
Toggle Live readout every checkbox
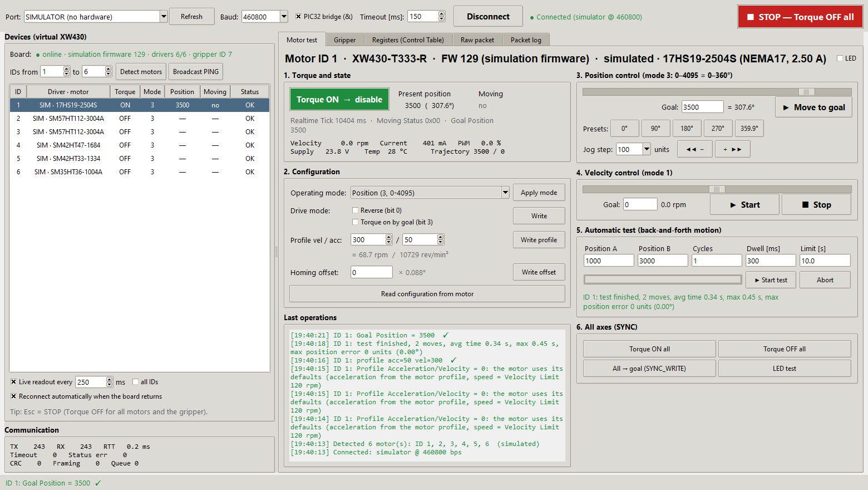pyautogui.click(x=13, y=382)
